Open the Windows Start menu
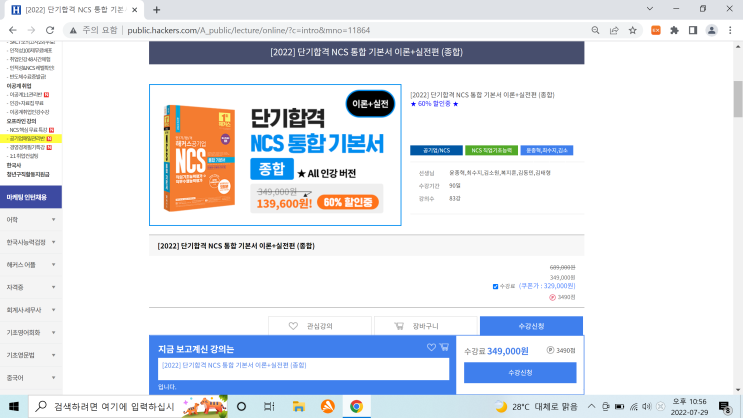 tap(14, 407)
